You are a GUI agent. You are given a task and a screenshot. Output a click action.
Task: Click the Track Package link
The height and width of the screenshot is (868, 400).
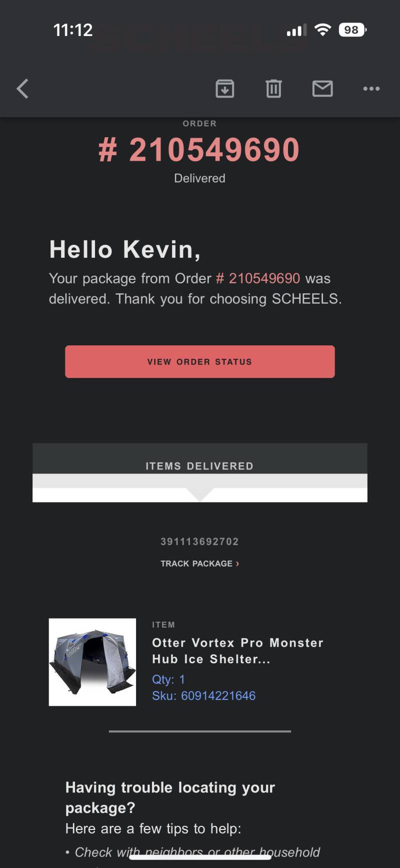(196, 564)
